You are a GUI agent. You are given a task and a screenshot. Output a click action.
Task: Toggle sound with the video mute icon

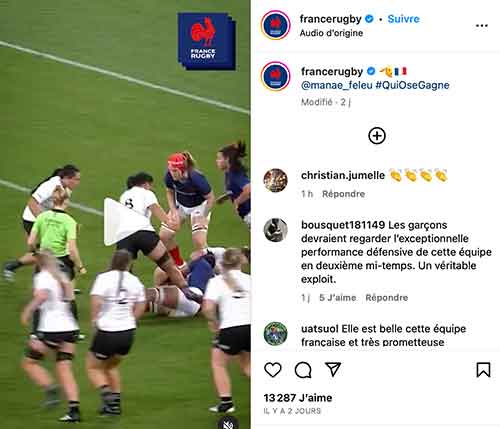pyautogui.click(x=228, y=422)
